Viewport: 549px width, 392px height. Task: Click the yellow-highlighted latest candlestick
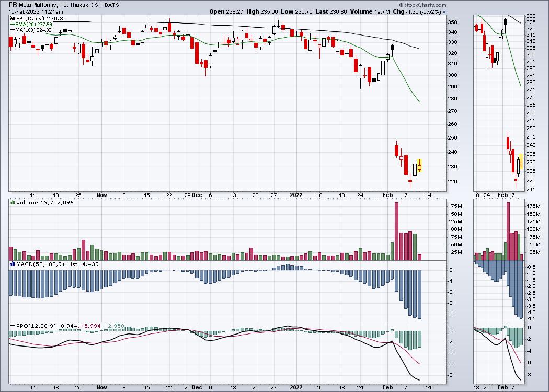(420, 167)
